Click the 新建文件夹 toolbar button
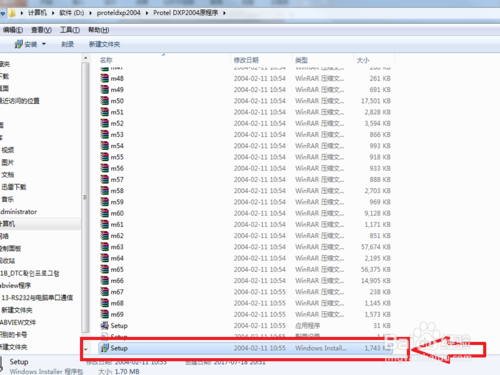This screenshot has width=500, height=375. (104, 44)
